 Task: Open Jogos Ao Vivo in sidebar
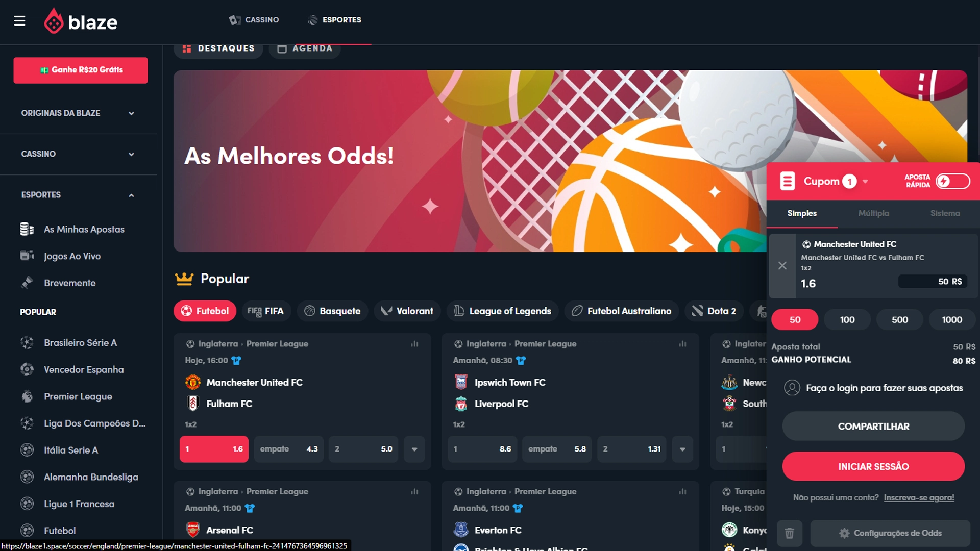pyautogui.click(x=72, y=256)
